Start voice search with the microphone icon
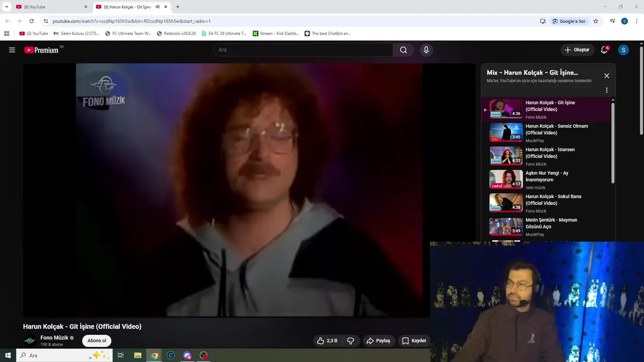Image resolution: width=644 pixels, height=362 pixels. coord(426,50)
